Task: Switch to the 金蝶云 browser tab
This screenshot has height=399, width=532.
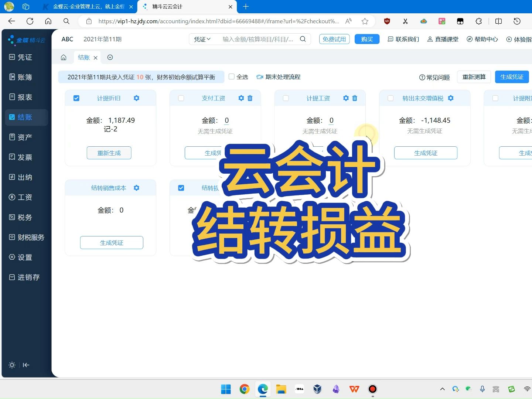Action: 88,7
